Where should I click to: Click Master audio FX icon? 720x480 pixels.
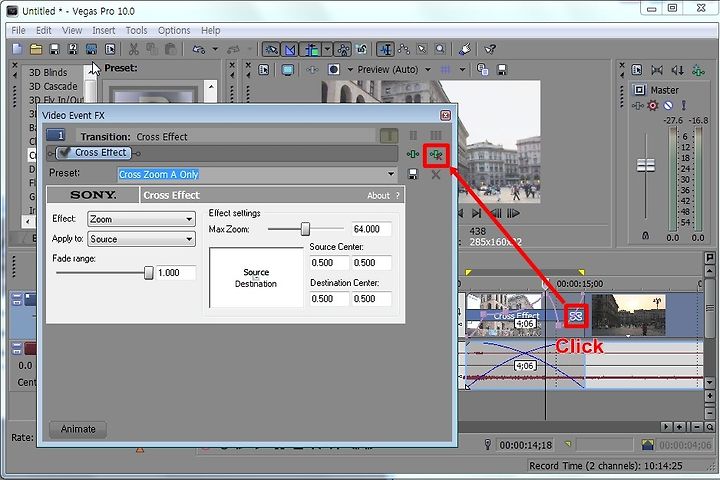(x=637, y=106)
